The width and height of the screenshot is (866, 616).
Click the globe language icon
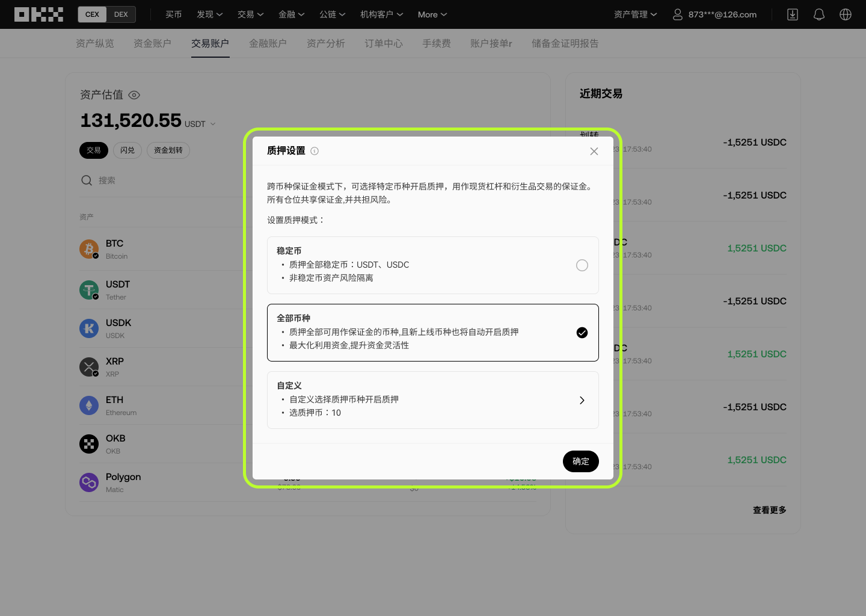pyautogui.click(x=846, y=14)
